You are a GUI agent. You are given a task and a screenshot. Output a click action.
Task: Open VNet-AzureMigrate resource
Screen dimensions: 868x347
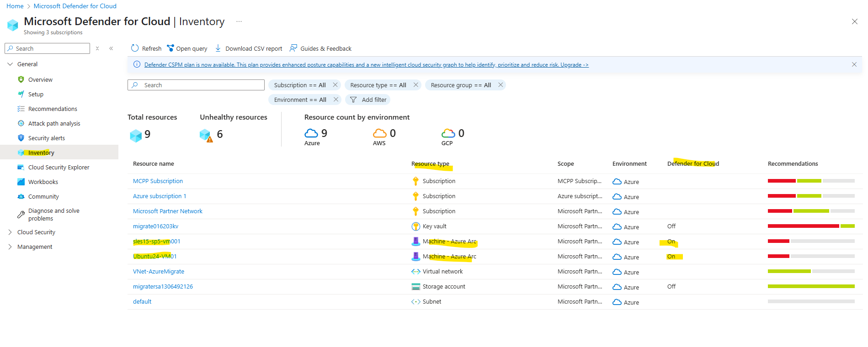159,271
